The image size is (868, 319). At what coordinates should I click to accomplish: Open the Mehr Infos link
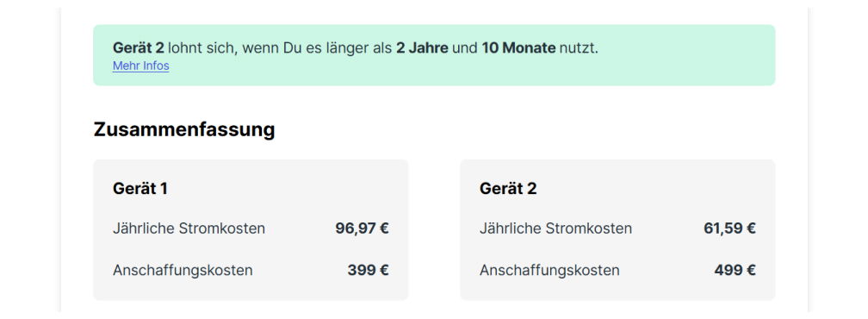click(x=140, y=66)
